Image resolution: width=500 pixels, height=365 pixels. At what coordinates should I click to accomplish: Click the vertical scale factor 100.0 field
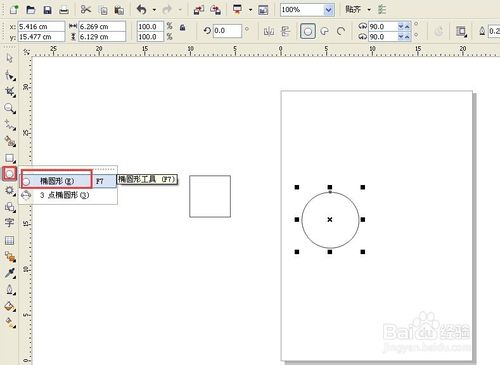pos(150,37)
